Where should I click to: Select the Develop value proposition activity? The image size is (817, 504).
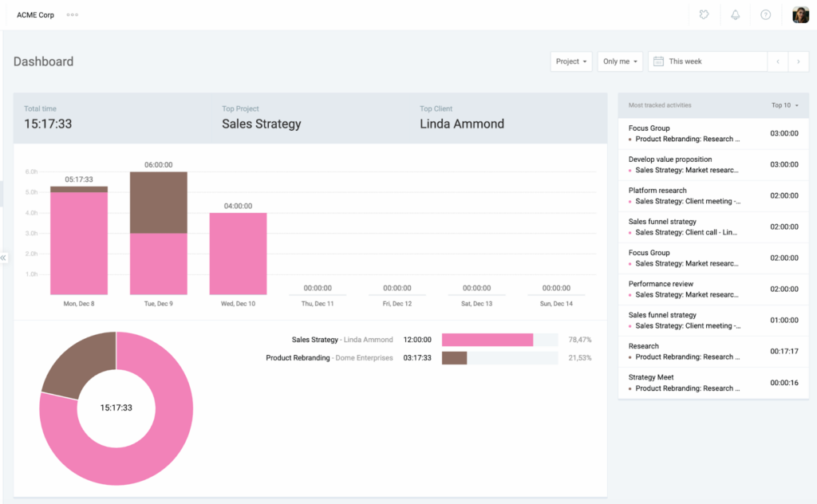click(x=670, y=159)
